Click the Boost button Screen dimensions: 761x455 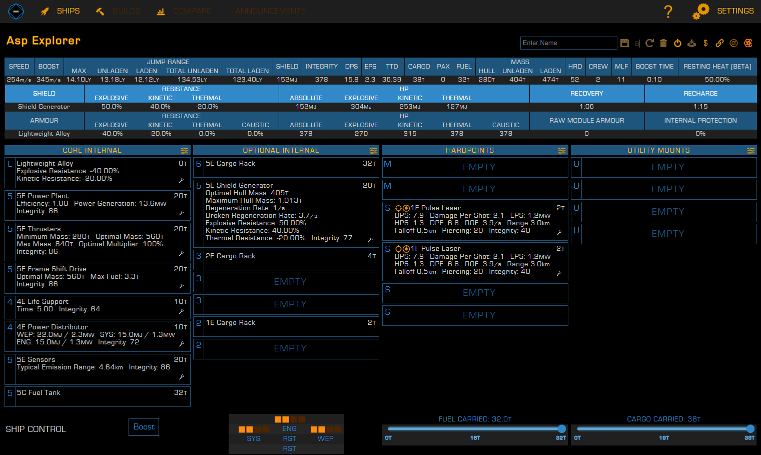pyautogui.click(x=144, y=427)
